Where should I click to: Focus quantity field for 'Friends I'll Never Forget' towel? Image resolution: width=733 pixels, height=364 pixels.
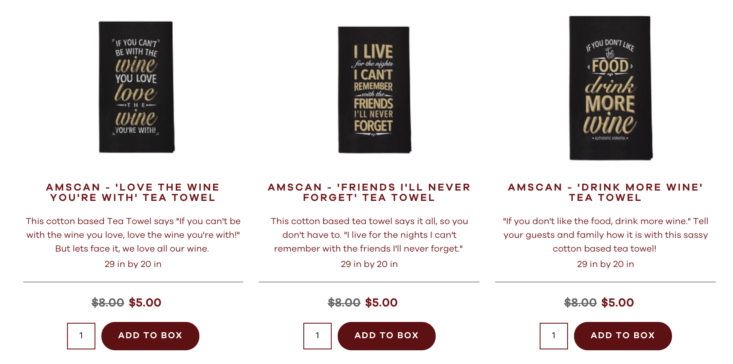pos(317,336)
